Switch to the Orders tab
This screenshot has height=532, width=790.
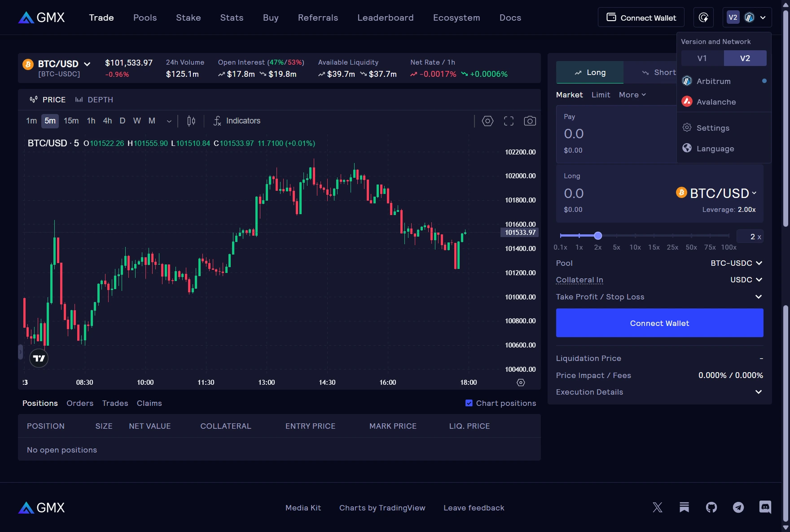coord(80,403)
